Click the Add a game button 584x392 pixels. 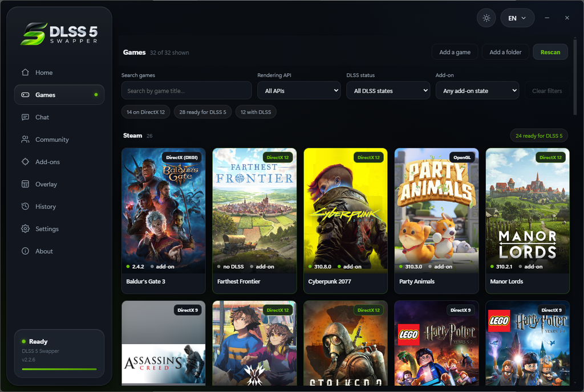click(x=455, y=52)
